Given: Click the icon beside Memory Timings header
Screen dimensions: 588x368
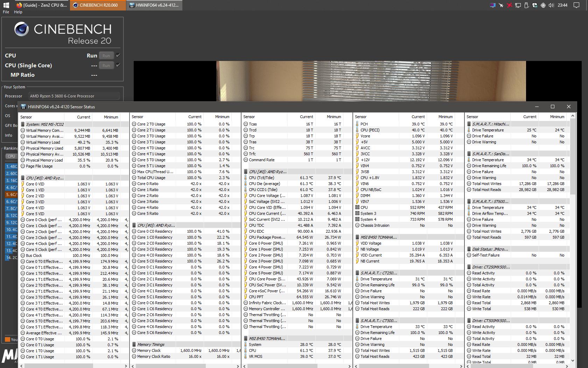Looking at the screenshot, I should [x=134, y=345].
